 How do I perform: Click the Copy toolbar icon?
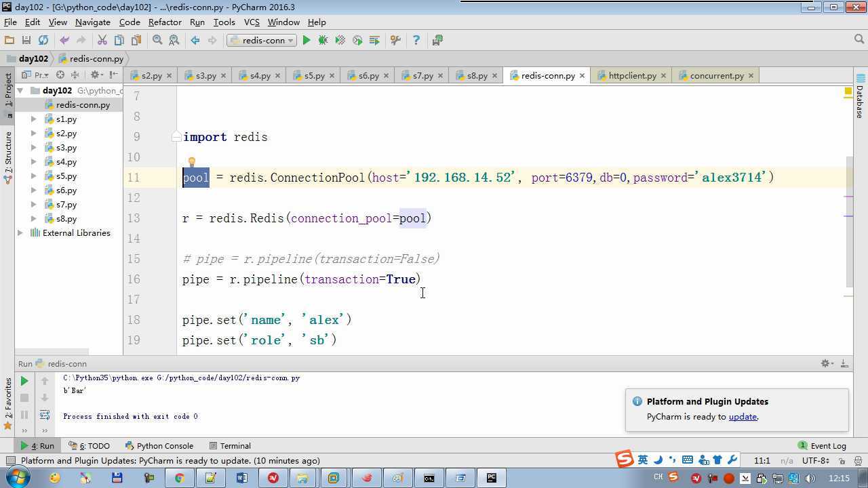click(x=119, y=41)
